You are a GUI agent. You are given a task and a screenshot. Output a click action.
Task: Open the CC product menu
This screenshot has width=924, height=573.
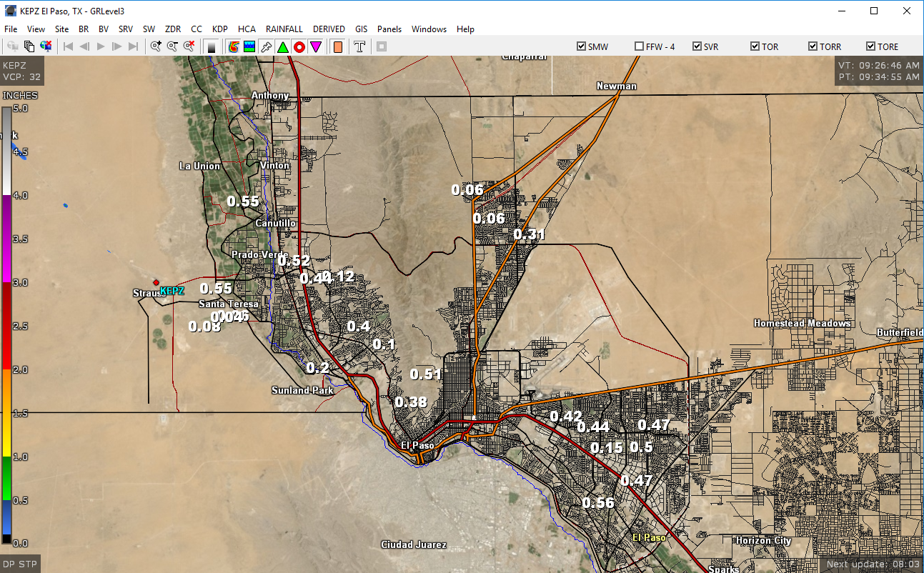(x=197, y=29)
